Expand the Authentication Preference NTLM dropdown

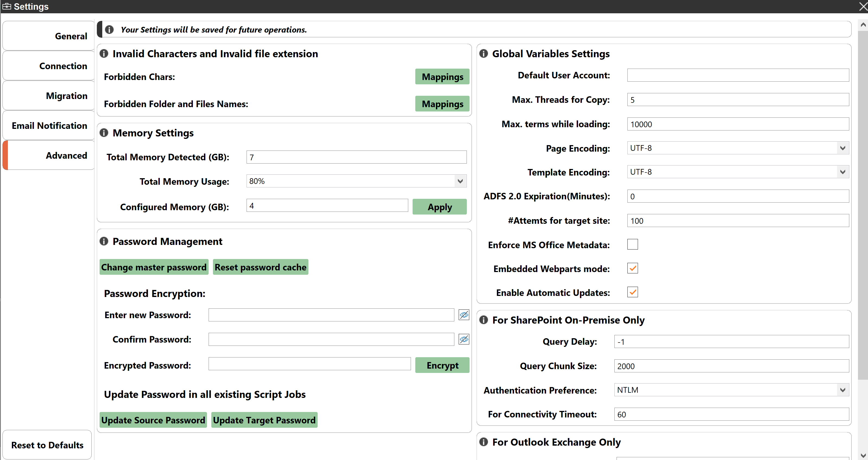842,390
